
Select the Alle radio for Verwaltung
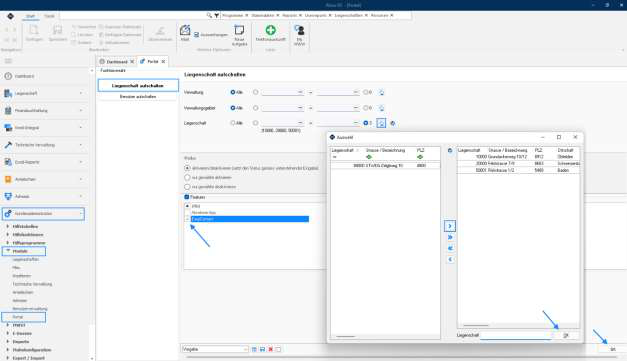(233, 92)
